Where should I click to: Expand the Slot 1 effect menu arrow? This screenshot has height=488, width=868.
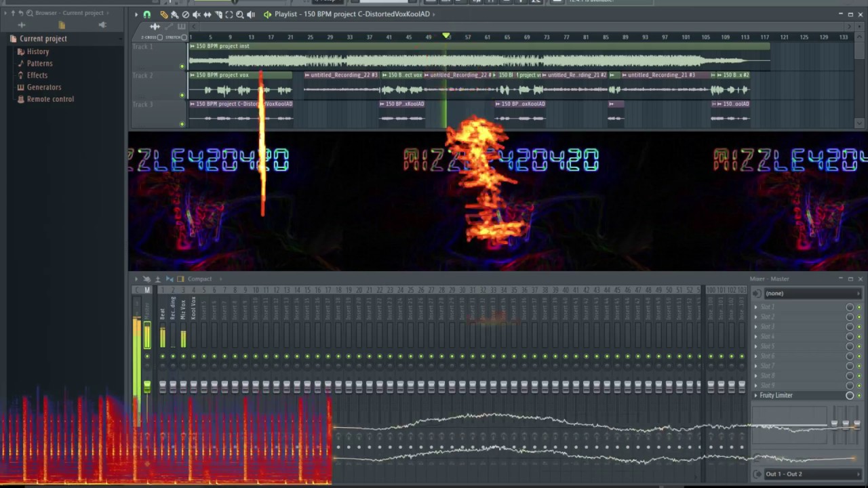pos(756,307)
